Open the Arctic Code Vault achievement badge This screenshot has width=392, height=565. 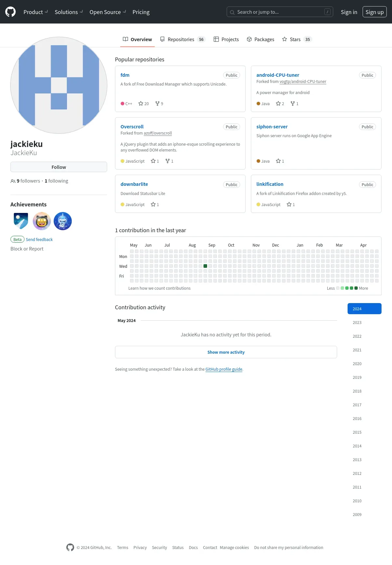click(21, 221)
